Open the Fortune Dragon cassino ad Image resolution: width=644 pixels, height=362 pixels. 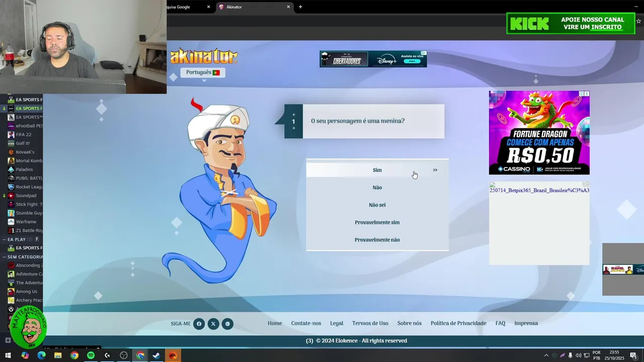[539, 133]
